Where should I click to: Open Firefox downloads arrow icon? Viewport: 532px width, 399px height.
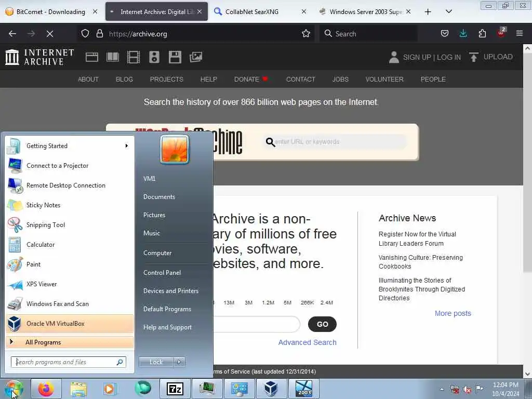coord(463,34)
